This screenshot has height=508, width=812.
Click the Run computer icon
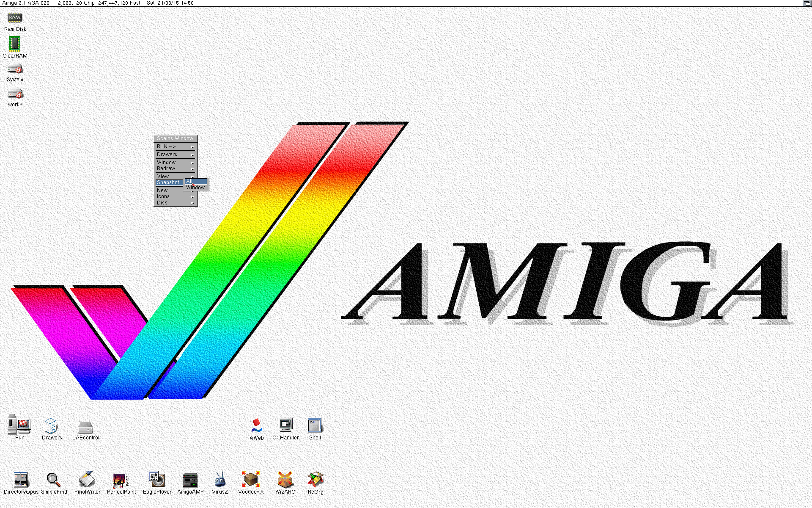(19, 424)
